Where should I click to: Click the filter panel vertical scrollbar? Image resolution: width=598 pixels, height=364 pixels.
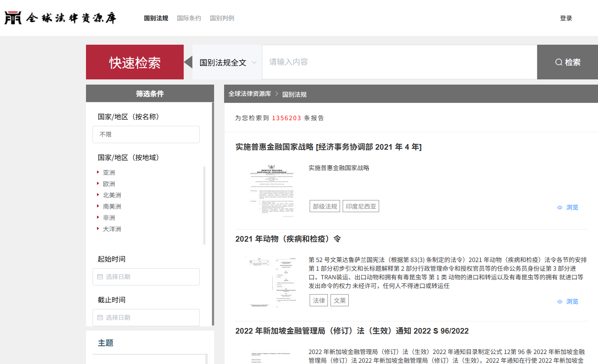coord(213,213)
